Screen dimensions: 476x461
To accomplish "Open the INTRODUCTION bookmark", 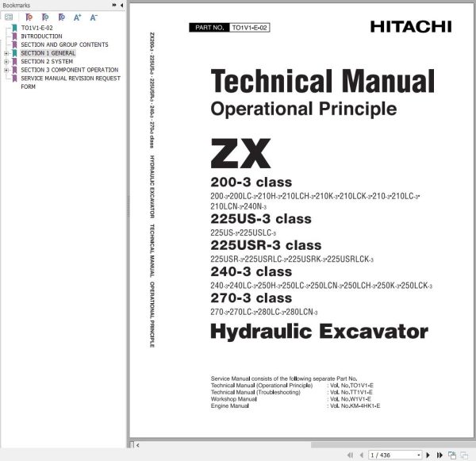I will coord(41,36).
